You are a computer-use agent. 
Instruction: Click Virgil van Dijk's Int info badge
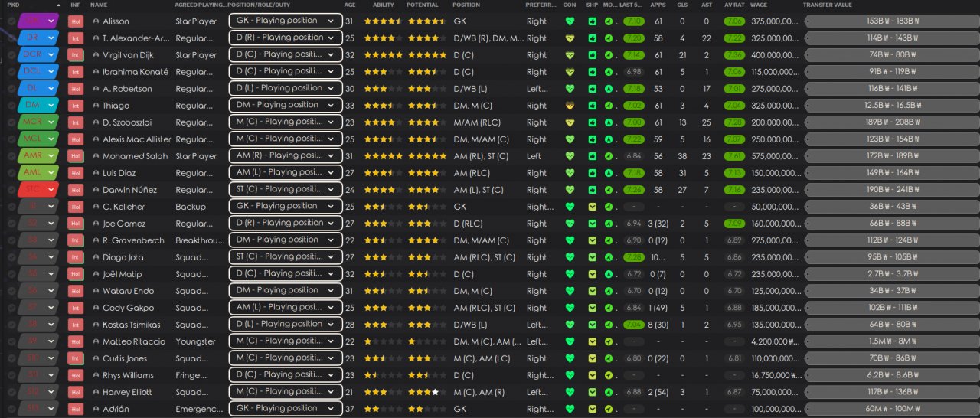(x=76, y=55)
